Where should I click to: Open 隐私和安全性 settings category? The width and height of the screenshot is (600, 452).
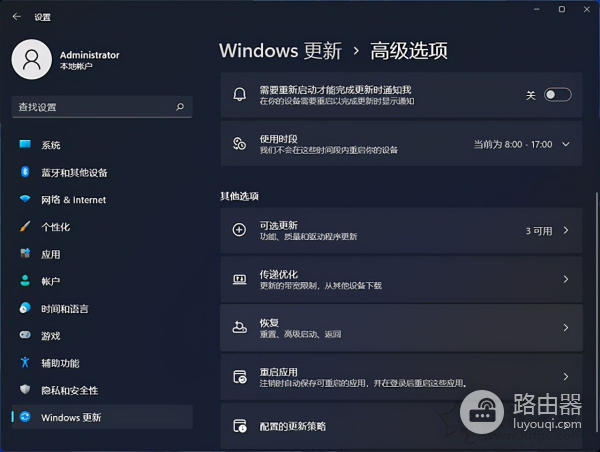(102, 390)
